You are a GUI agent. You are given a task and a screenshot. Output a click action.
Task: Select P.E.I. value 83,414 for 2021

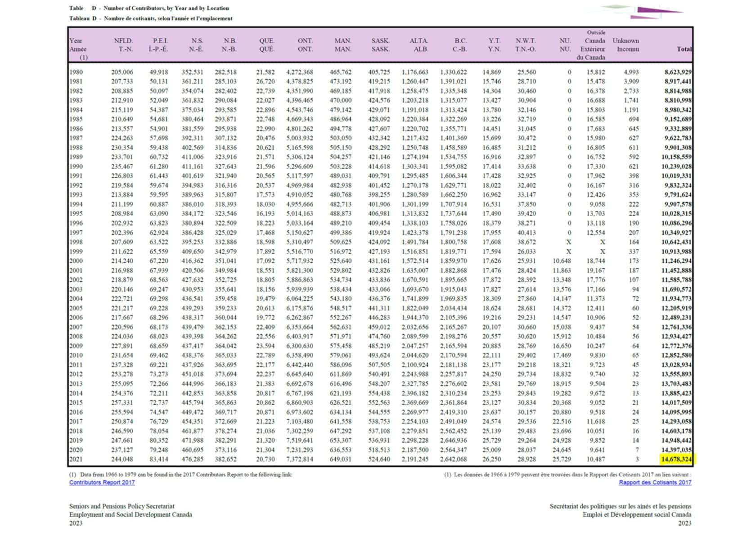159,459
